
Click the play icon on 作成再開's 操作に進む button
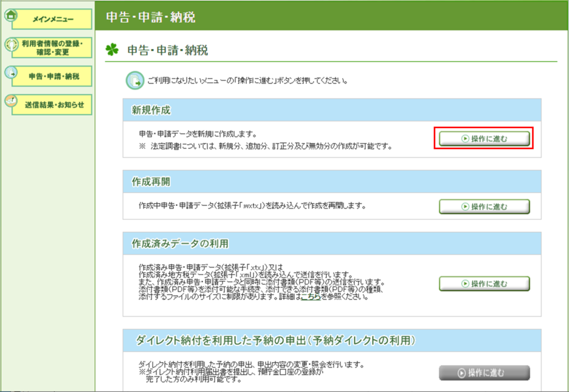click(465, 207)
